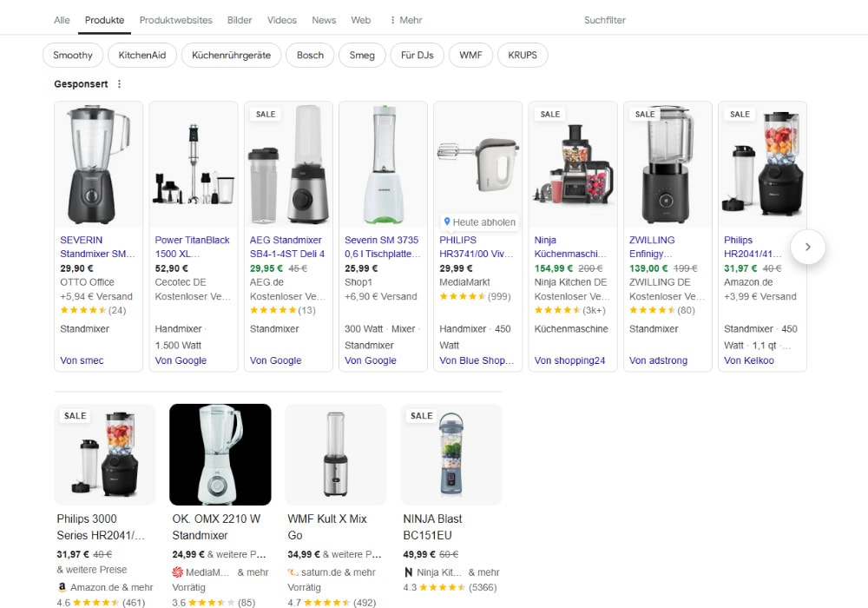
Task: Open sponsored Philips HR2041/41 link
Action: point(753,247)
